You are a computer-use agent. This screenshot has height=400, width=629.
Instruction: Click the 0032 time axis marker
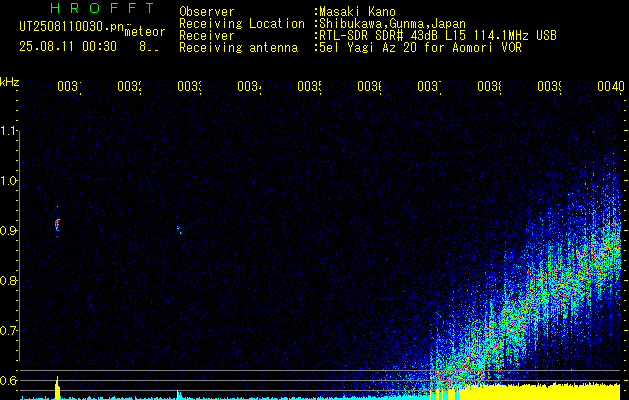click(x=129, y=86)
